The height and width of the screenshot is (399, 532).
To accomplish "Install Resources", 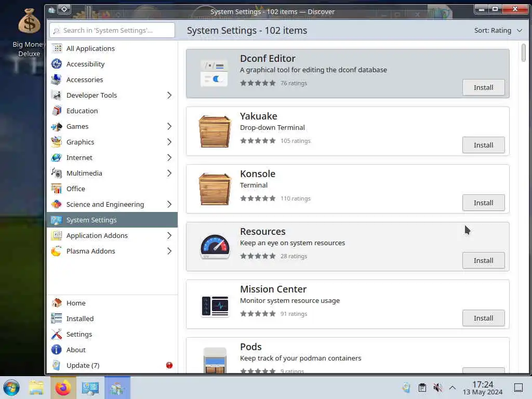I will coord(483,261).
